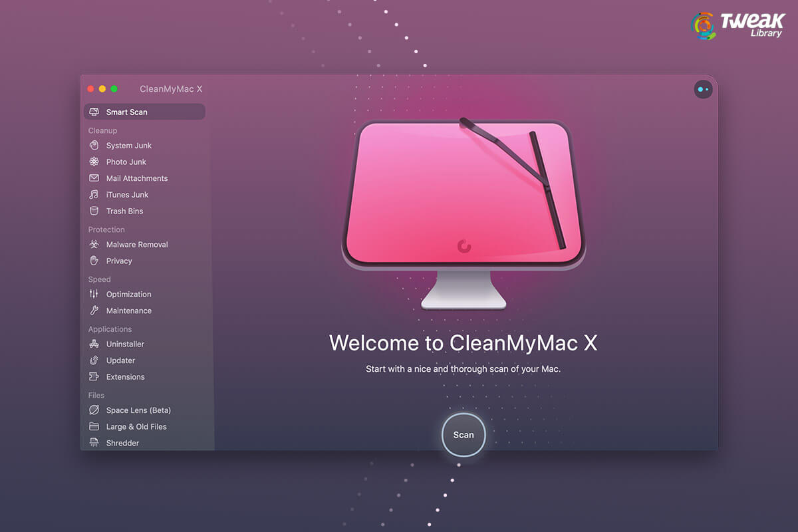Select the Malware Removal protection icon

point(95,244)
